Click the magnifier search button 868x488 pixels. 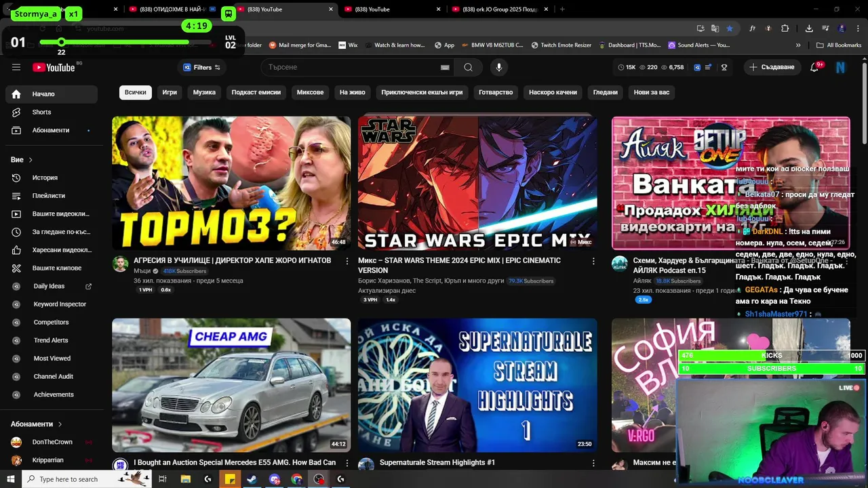pos(469,67)
